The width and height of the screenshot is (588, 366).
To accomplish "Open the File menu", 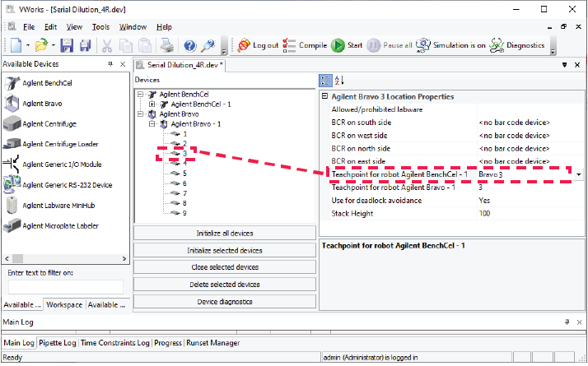I will coord(29,27).
